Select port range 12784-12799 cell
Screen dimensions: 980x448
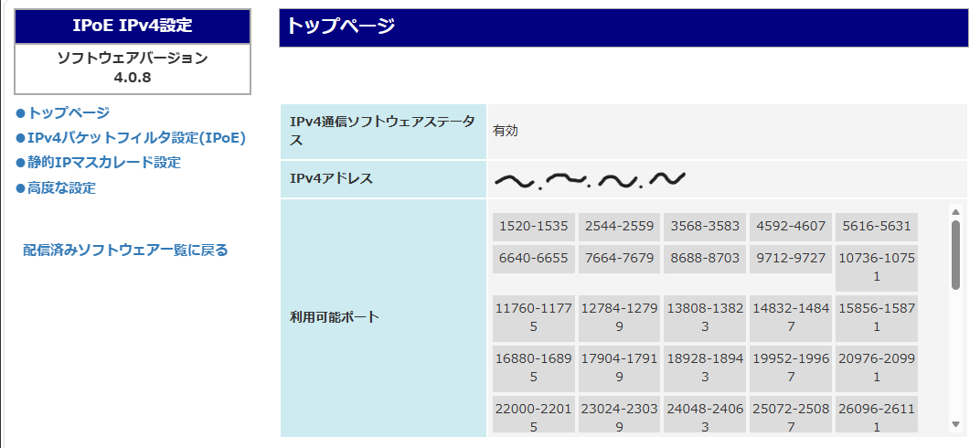pos(619,318)
